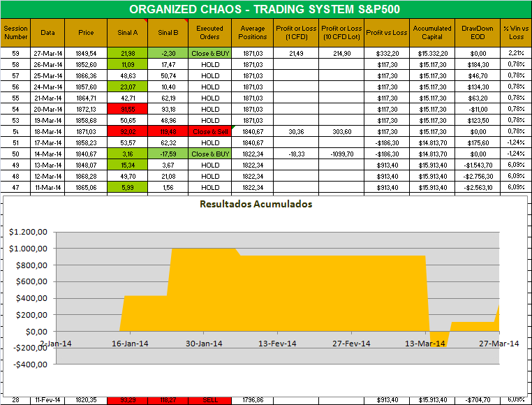Select price cell 1868,28

86,177
